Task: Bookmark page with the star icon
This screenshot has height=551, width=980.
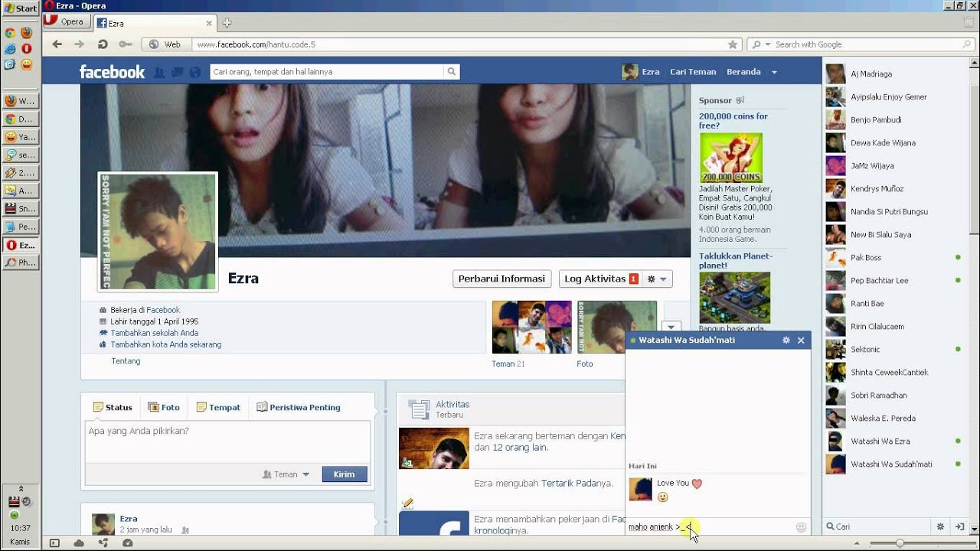Action: click(x=733, y=44)
